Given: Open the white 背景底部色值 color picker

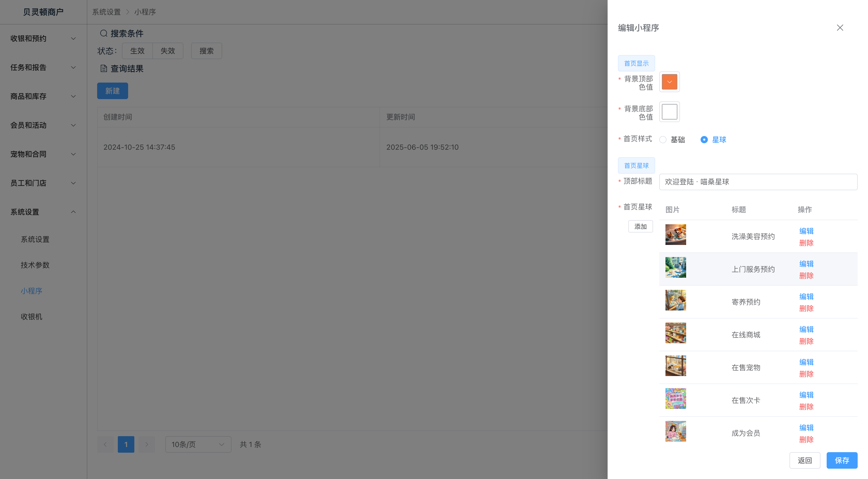Looking at the screenshot, I should pyautogui.click(x=669, y=112).
